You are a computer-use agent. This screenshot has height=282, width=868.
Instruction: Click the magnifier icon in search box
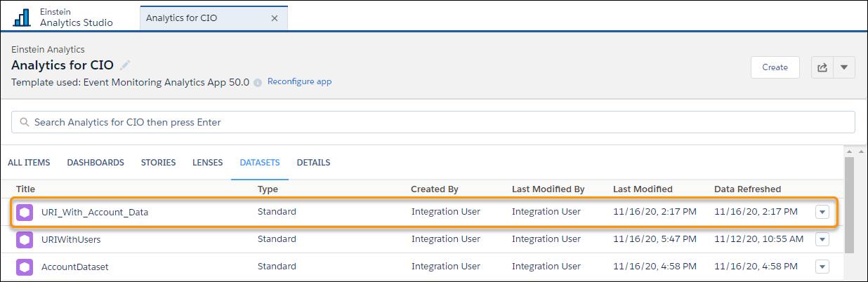coord(25,122)
